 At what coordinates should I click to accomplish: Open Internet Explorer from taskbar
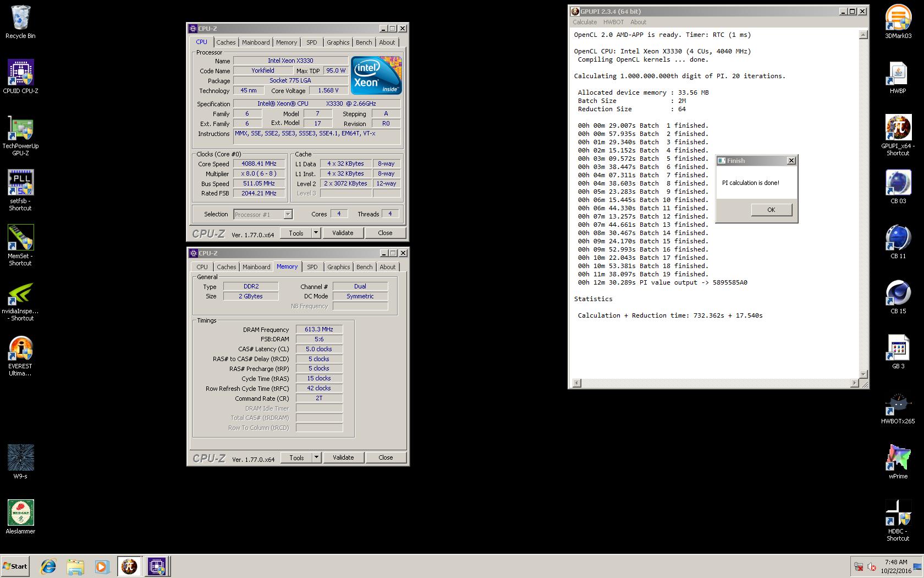48,566
